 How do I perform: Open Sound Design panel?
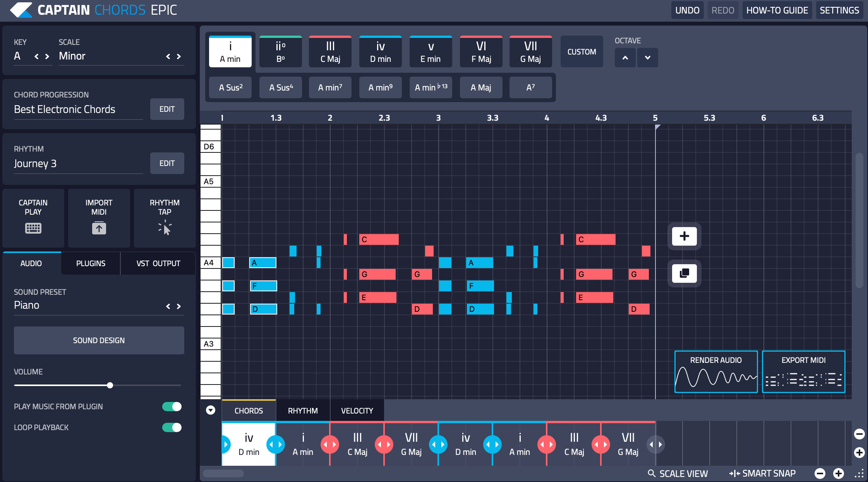point(99,340)
